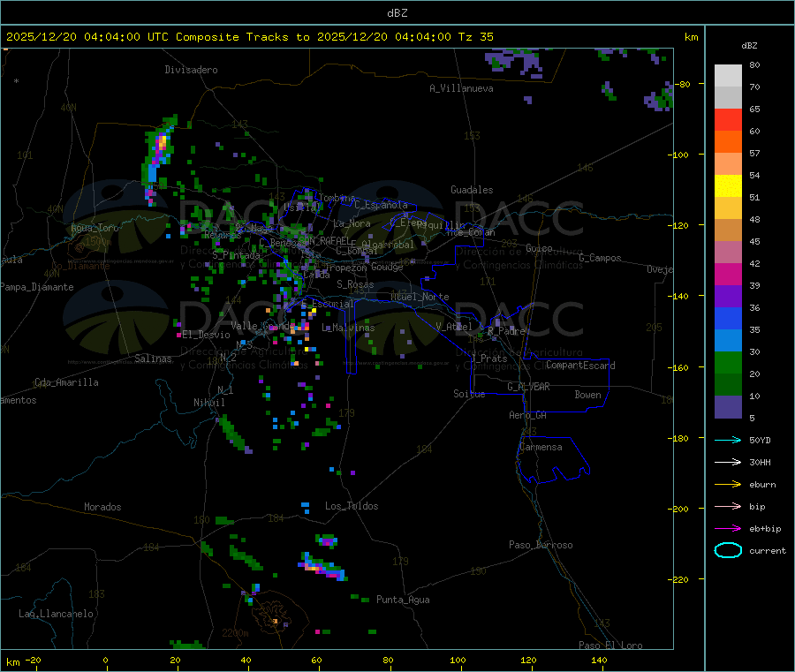The height and width of the screenshot is (672, 795).
Task: Click the CompartEscard map label
Action: (580, 366)
